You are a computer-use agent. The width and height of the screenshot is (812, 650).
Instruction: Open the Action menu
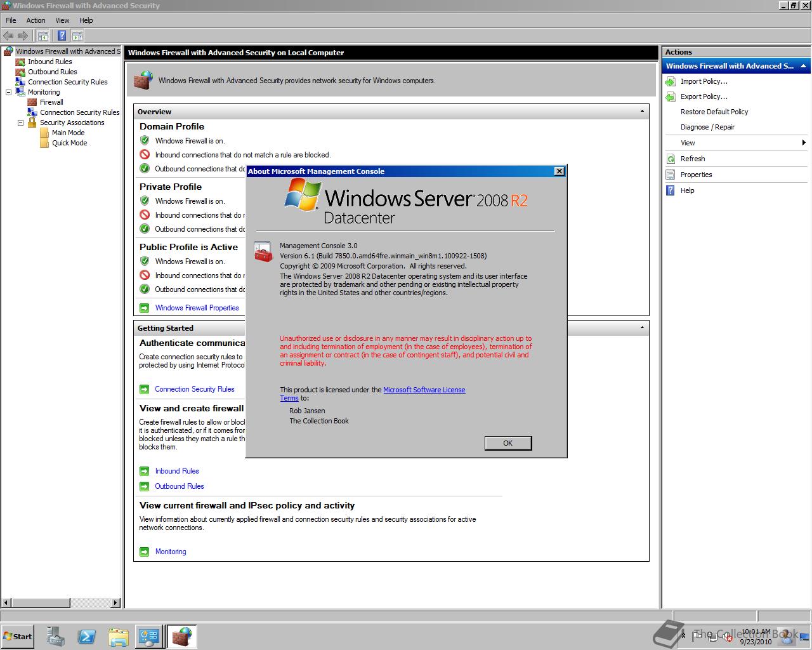36,20
